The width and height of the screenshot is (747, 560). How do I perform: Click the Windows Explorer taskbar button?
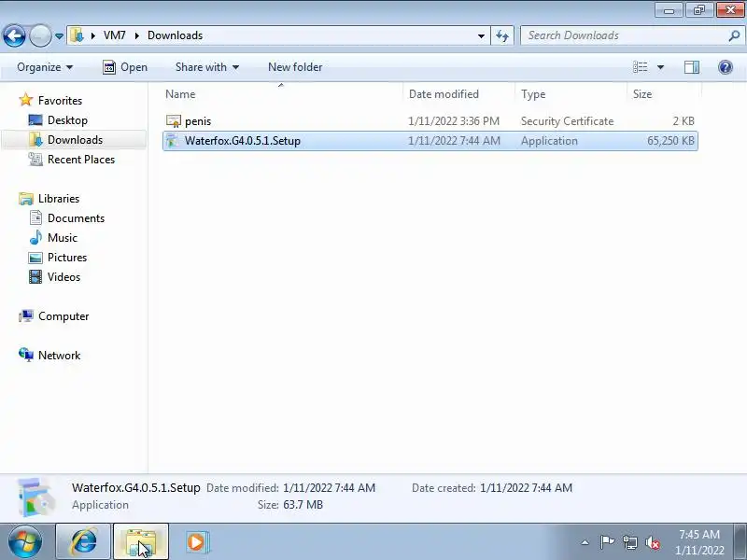[141, 542]
